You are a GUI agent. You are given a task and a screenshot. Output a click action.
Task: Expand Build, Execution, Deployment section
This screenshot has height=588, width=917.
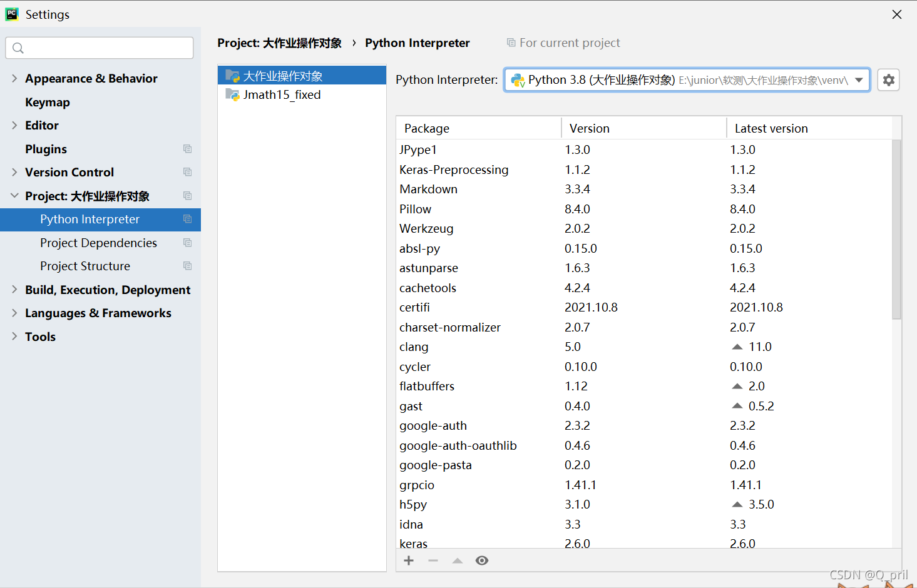(14, 290)
